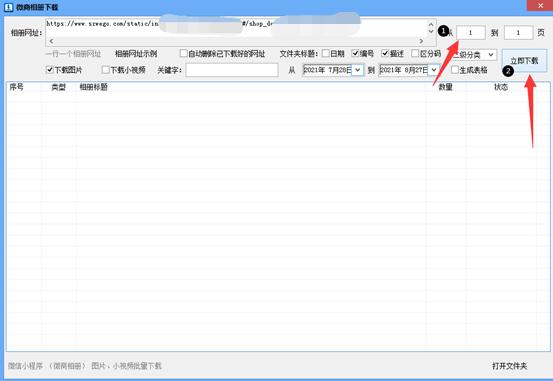Click the app icon in title bar
This screenshot has height=381, width=553.
pyautogui.click(x=8, y=7)
